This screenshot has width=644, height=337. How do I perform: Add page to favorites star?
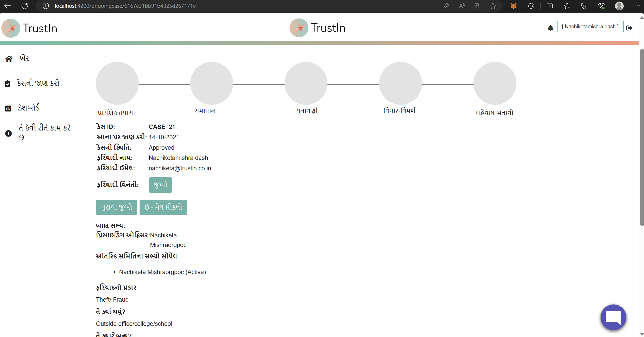pyautogui.click(x=493, y=6)
